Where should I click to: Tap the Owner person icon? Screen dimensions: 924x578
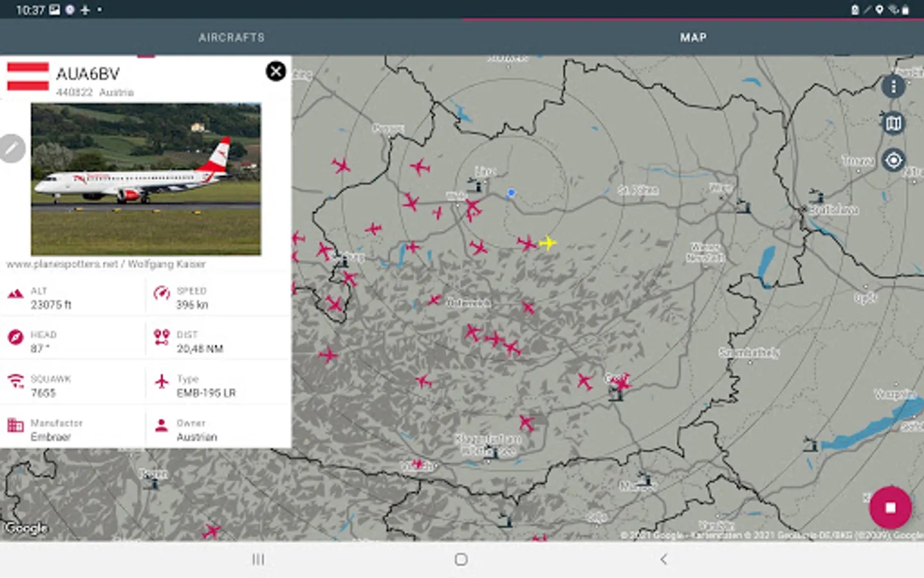(x=162, y=425)
